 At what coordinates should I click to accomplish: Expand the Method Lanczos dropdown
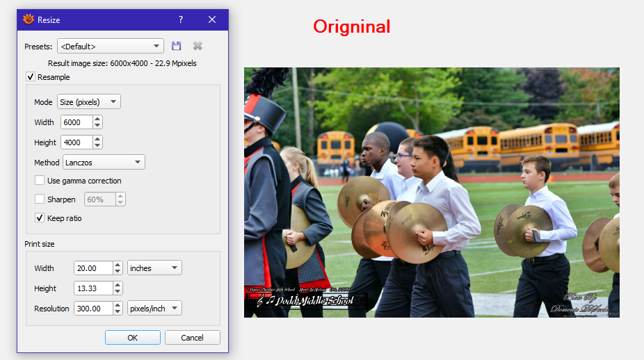coord(104,162)
